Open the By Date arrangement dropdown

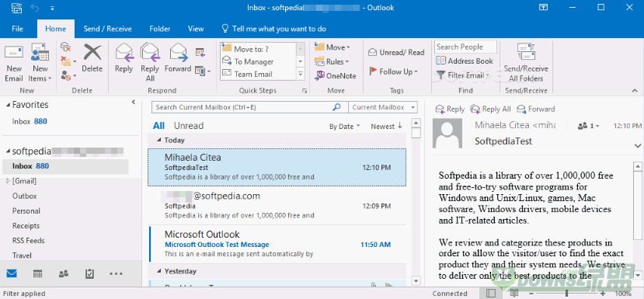point(344,126)
